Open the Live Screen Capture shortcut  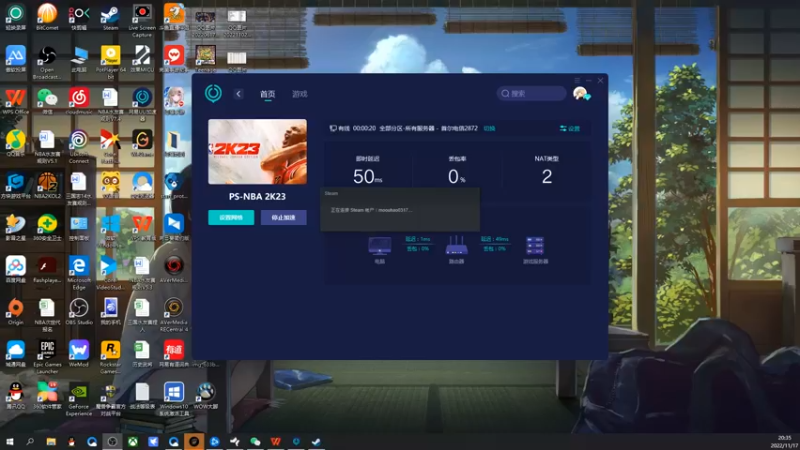tap(142, 20)
